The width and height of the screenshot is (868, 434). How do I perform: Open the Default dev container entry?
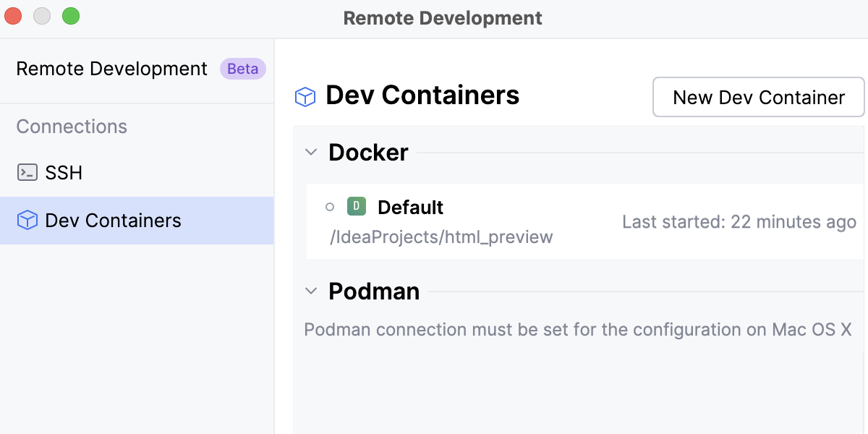409,207
